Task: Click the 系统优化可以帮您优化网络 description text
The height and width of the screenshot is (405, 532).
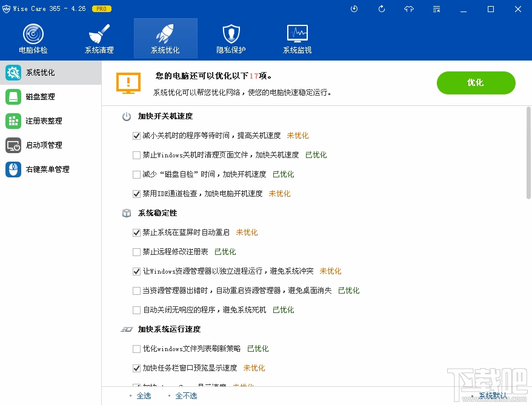Action: click(x=242, y=93)
